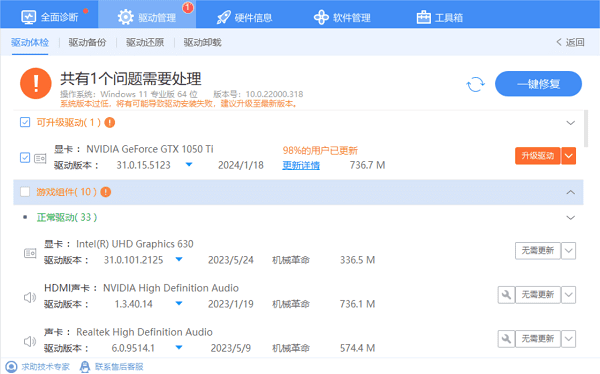Open version dropdown for 6.0.9514.1
The image size is (600, 374).
179,348
